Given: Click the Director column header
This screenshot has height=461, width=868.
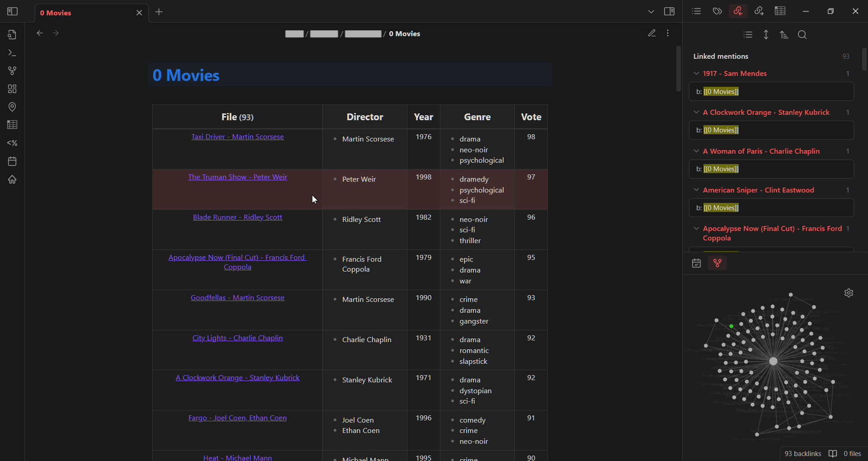Looking at the screenshot, I should pos(365,117).
